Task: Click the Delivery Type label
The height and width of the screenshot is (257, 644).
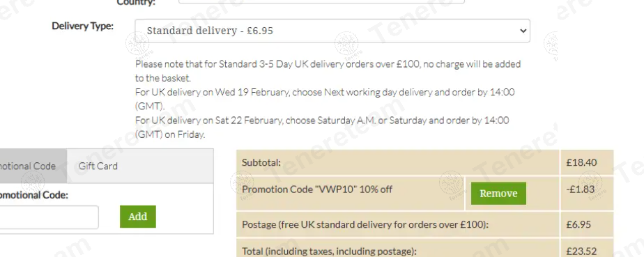Action: click(x=82, y=26)
